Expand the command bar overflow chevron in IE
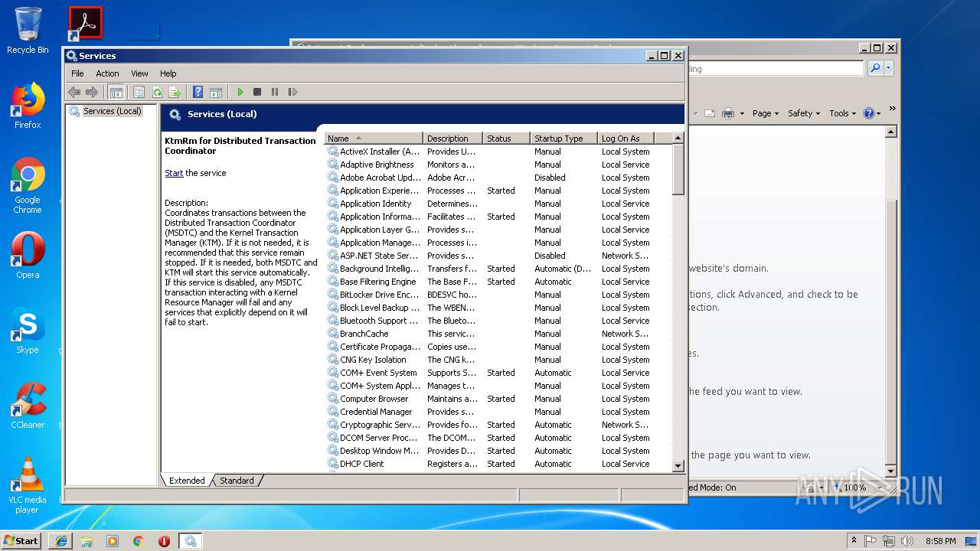This screenshot has width=980, height=551. (x=892, y=109)
